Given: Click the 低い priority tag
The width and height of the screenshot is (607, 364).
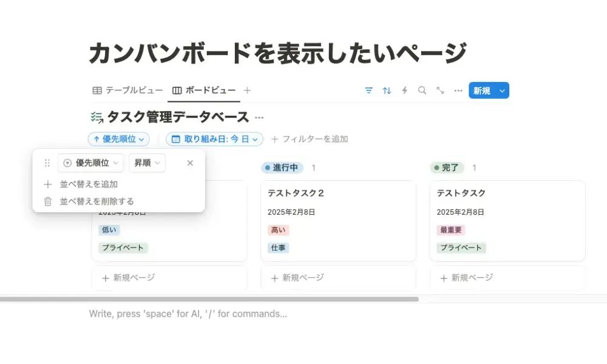Looking at the screenshot, I should click(109, 230).
